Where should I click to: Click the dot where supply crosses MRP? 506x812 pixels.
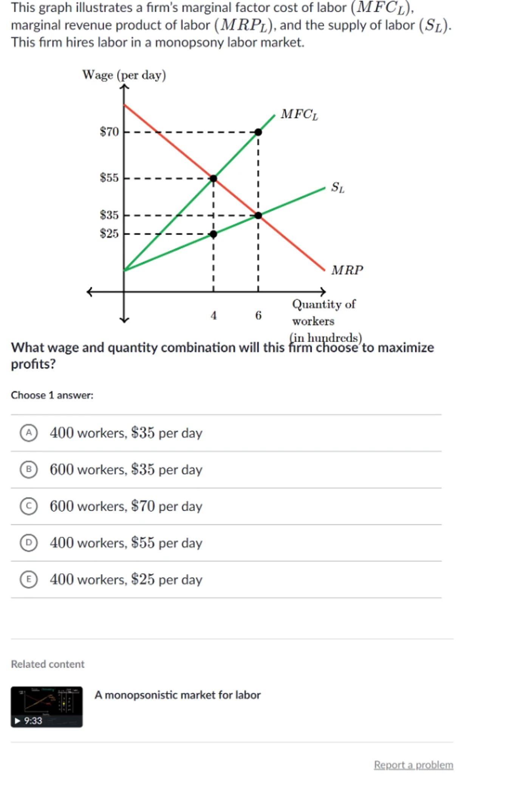[x=258, y=216]
